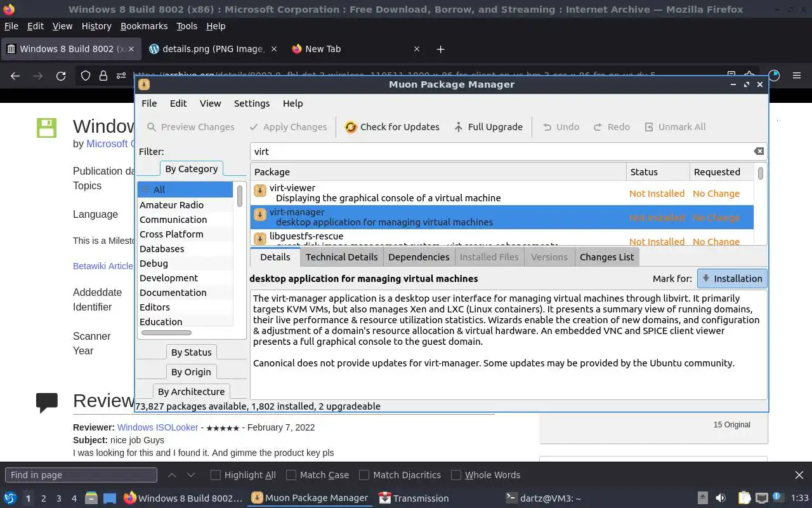Click the Redo toolbar button
This screenshot has width=812, height=508.
click(612, 127)
